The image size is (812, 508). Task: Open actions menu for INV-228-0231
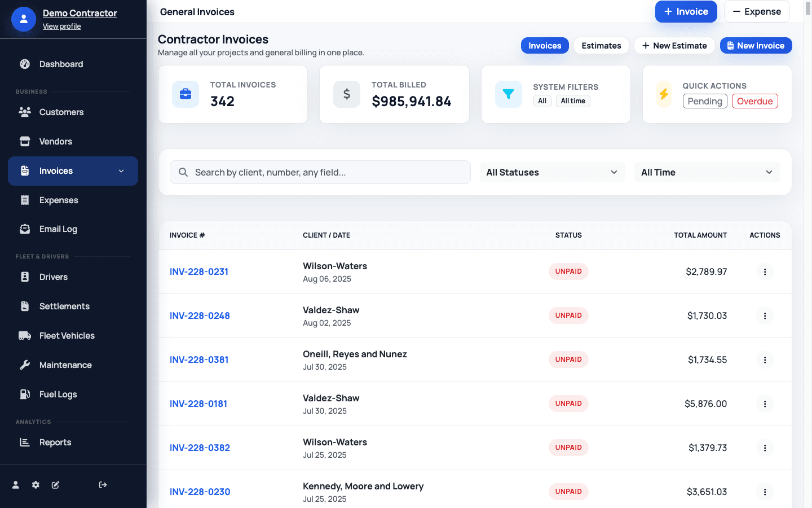point(765,272)
